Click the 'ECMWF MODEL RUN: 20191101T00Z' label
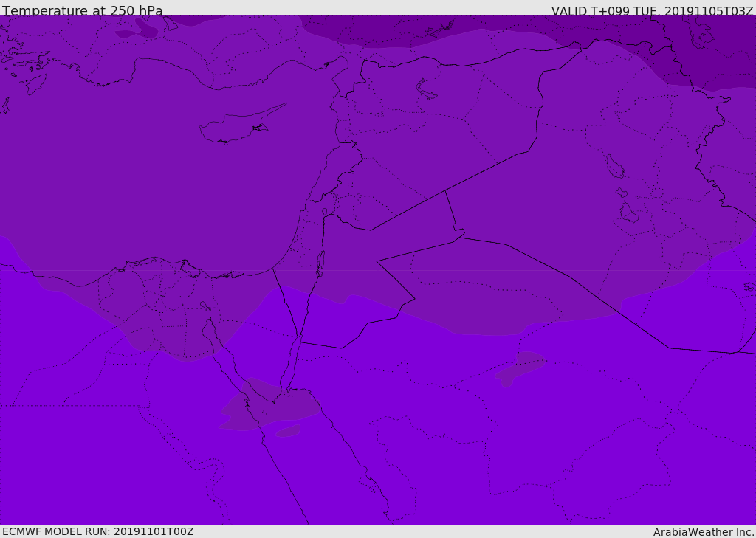Screen dimensions: 756x538 [98, 531]
